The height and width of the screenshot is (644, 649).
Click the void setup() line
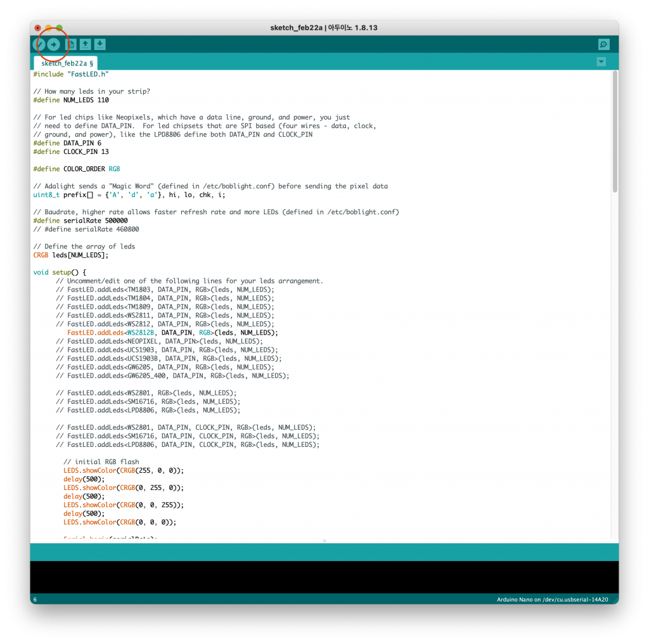[60, 273]
